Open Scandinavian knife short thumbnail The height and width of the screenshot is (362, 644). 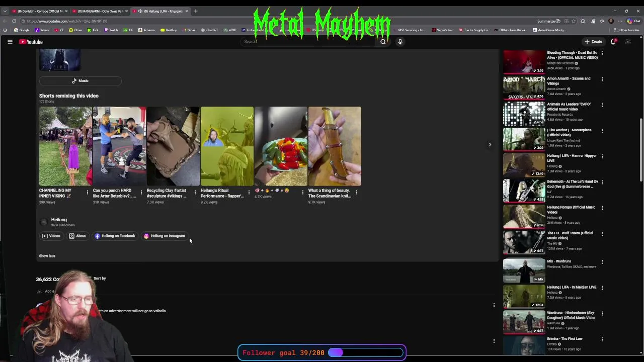pyautogui.click(x=335, y=146)
